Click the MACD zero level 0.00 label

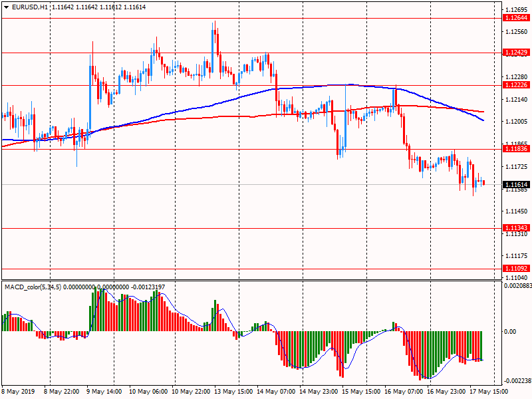509,331
